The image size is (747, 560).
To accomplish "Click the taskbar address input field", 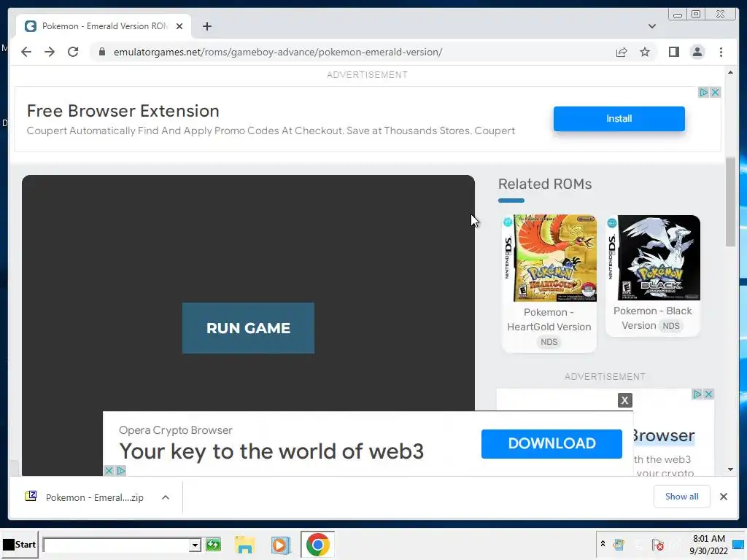I will 117,545.
